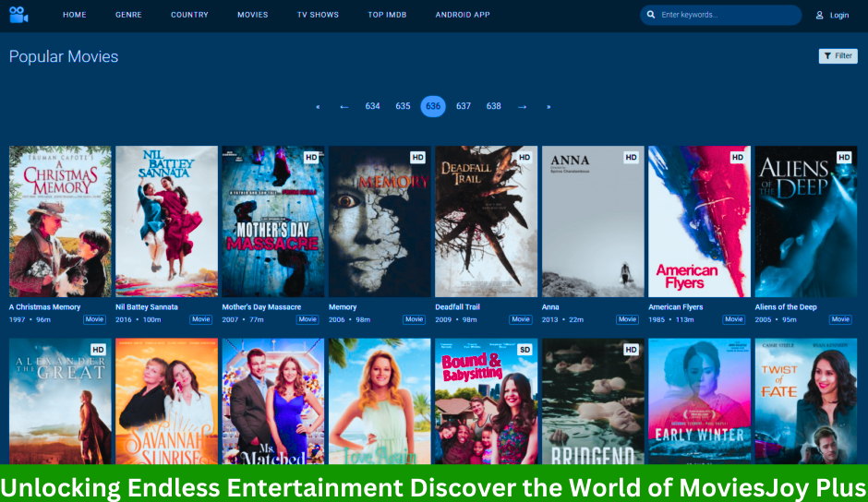Viewport: 868px width, 502px height.
Task: Open Love, Again poster
Action: tap(380, 401)
